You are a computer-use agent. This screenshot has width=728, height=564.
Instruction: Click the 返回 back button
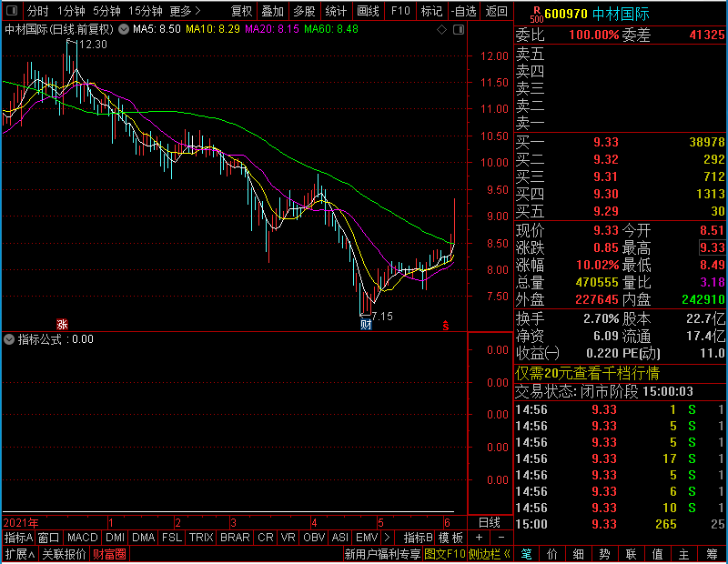pos(496,11)
